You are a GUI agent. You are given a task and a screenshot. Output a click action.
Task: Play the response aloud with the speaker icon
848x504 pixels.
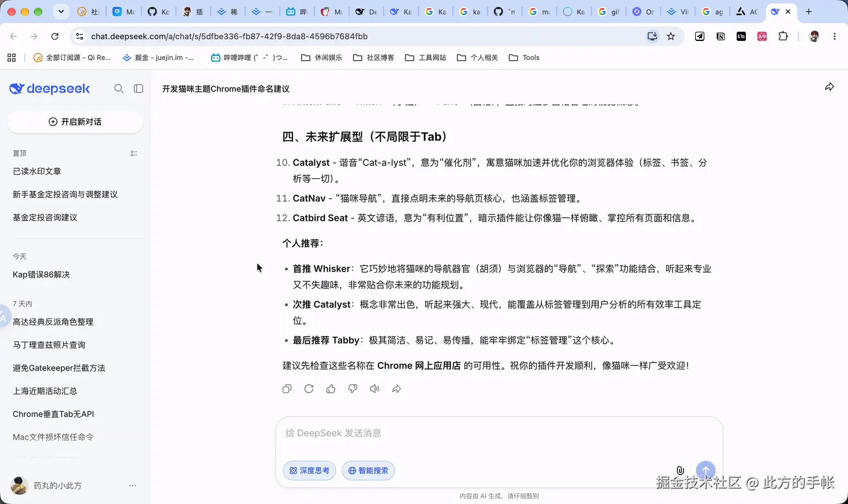(374, 389)
